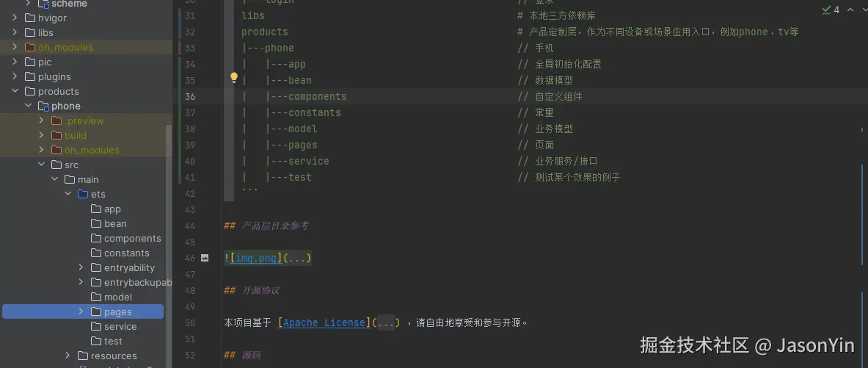Expand the oh_modules folder under phone
This screenshot has width=868, height=368.
(x=41, y=150)
